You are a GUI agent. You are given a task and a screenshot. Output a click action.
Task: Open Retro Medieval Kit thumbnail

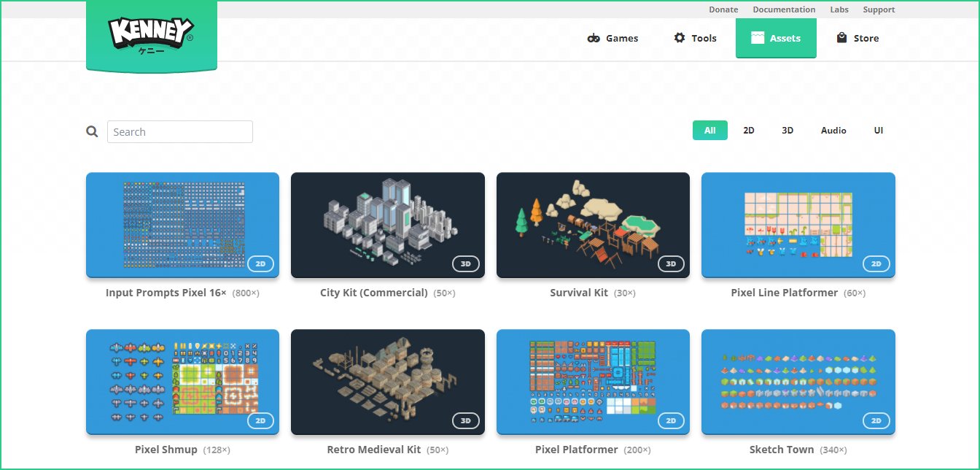click(x=388, y=382)
